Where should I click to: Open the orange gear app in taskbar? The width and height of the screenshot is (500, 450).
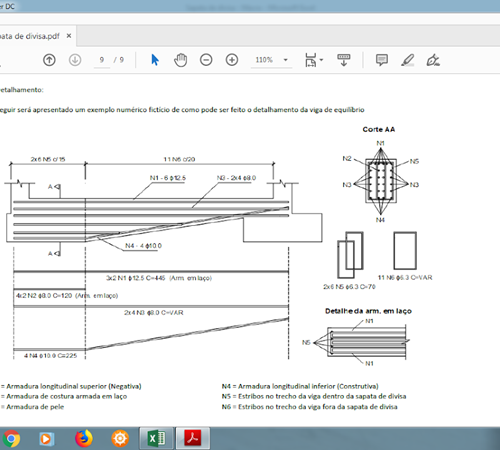click(x=120, y=439)
